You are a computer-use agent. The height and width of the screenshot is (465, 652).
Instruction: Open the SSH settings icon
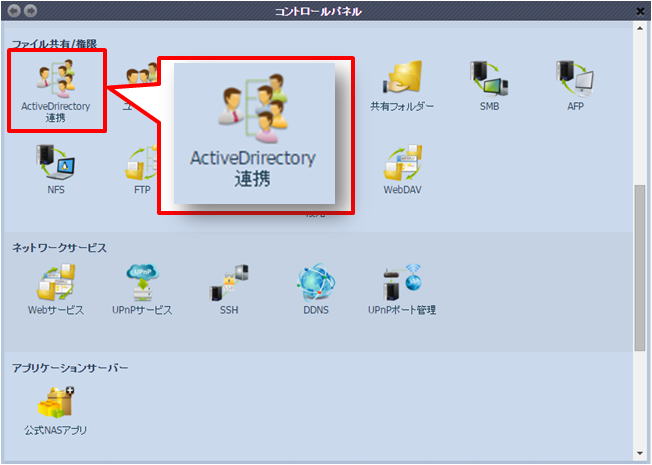coord(229,290)
